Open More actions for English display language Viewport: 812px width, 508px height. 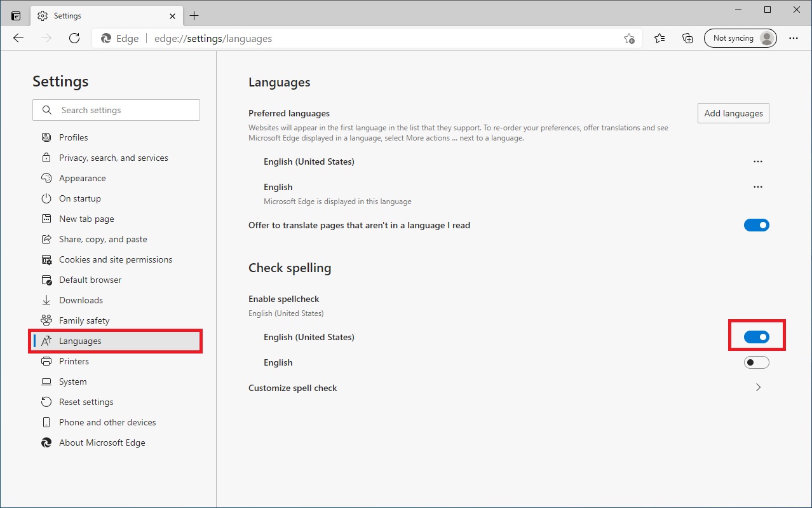pyautogui.click(x=757, y=186)
